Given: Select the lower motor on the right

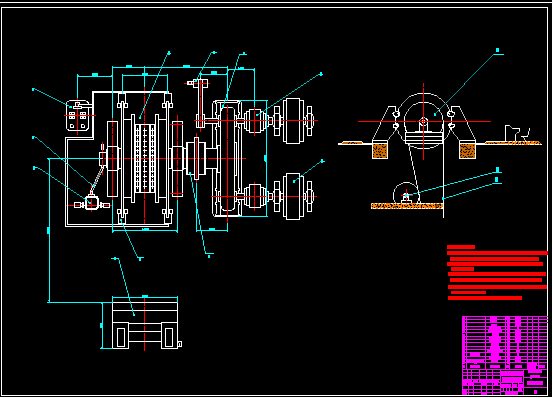Looking at the screenshot, I should click(x=293, y=196).
